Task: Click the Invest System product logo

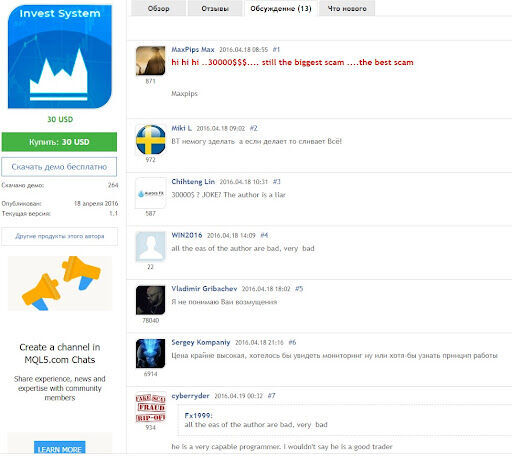Action: coord(60,57)
